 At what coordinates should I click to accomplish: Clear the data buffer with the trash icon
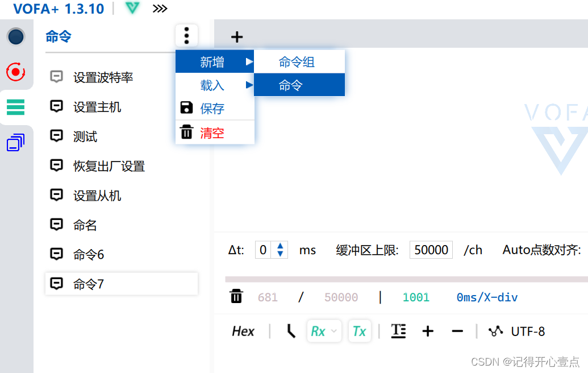236,296
